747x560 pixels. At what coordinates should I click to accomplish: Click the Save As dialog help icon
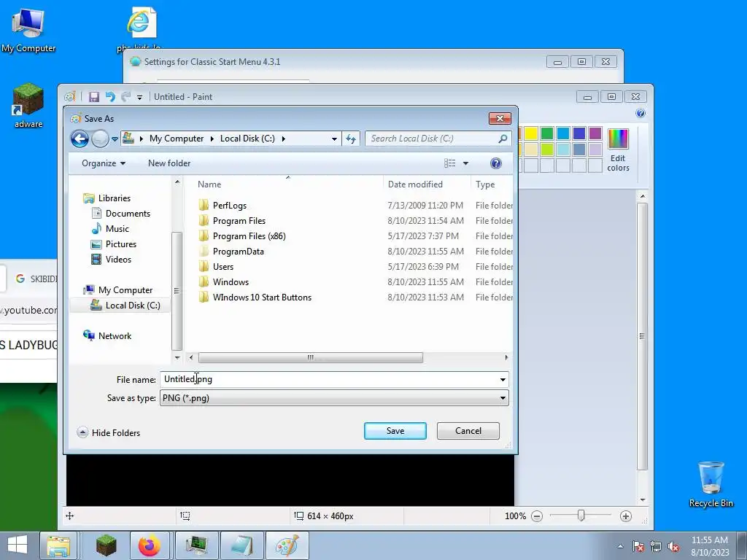(496, 163)
